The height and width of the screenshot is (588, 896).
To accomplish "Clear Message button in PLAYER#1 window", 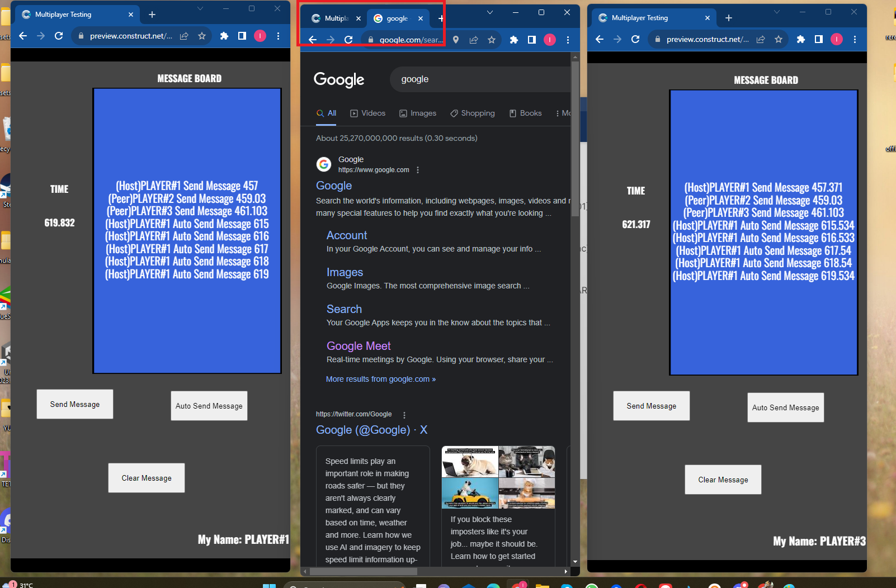I will point(147,478).
